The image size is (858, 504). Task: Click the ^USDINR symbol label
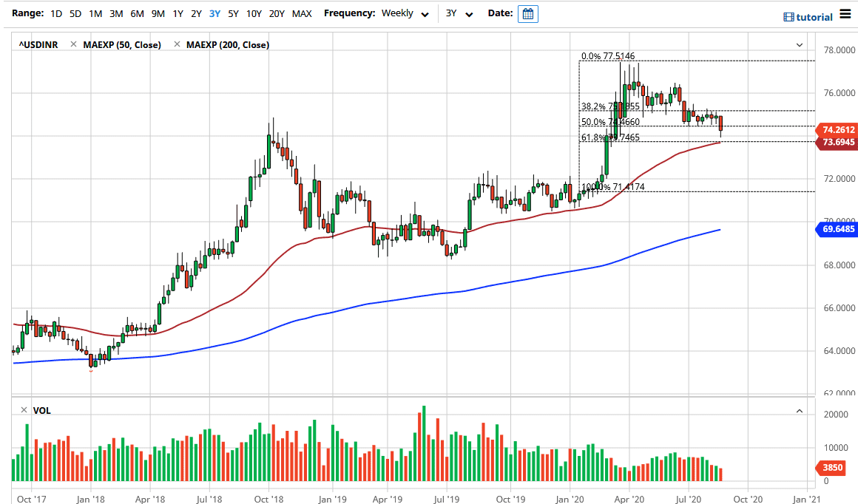click(x=40, y=44)
